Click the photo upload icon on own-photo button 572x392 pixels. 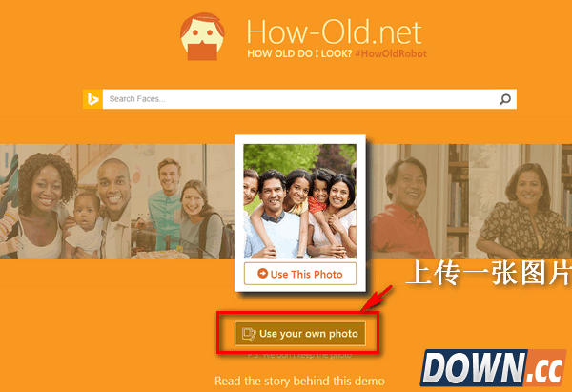point(249,334)
